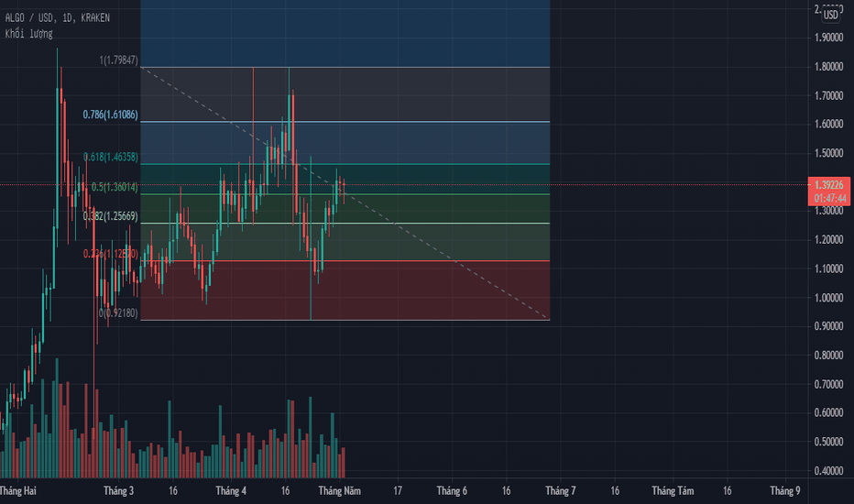854x504 pixels.
Task: Click the 0.50000 price axis label
Action: (829, 442)
